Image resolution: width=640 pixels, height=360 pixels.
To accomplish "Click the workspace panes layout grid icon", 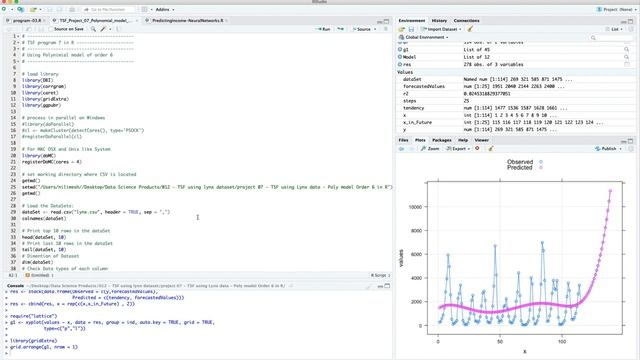I will [x=144, y=9].
